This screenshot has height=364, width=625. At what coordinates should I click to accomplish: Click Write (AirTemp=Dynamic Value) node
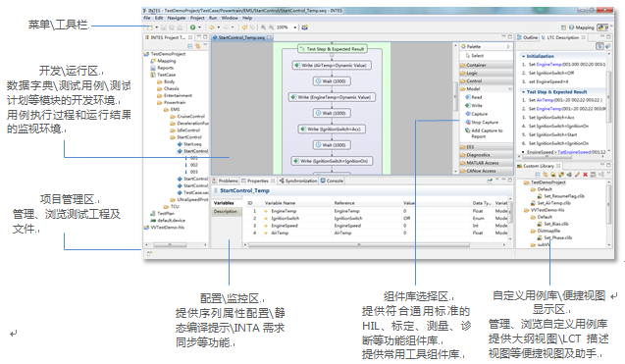coord(332,65)
